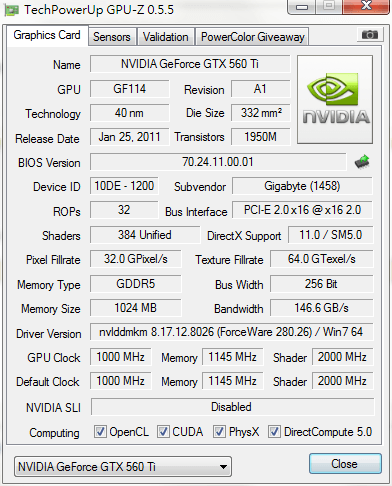
Task: Open the PowerColor Giveaway tab
Action: 253,37
